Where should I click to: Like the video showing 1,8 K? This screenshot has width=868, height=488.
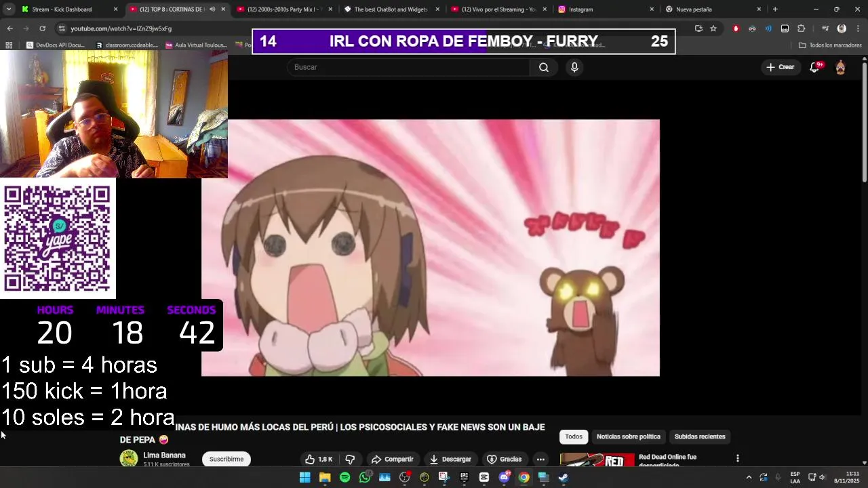[x=319, y=459]
